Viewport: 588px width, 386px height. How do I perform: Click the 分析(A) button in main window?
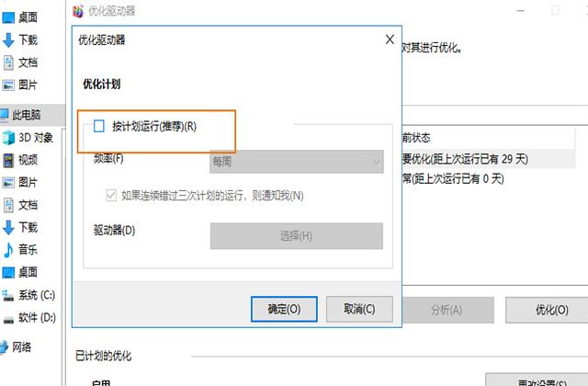pyautogui.click(x=447, y=310)
